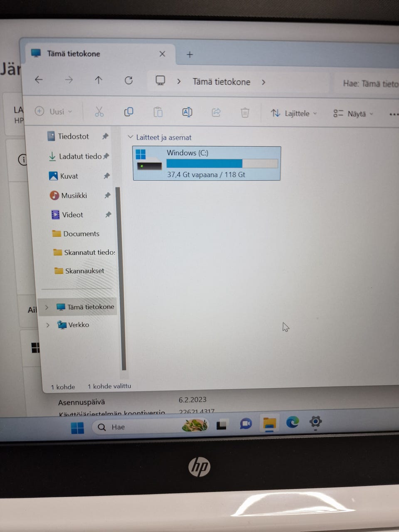Click '37,4 Gt vapaana / 118 Gt' text
The width and height of the screenshot is (399, 532).
click(206, 175)
